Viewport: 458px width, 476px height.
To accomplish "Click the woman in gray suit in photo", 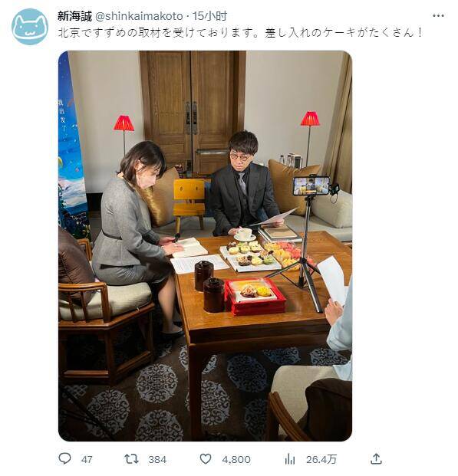I will [x=136, y=230].
